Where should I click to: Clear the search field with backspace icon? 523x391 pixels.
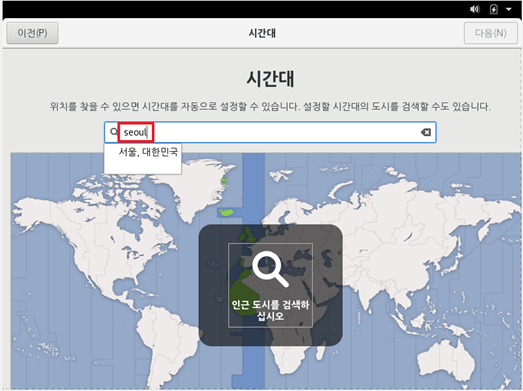pyautogui.click(x=426, y=132)
